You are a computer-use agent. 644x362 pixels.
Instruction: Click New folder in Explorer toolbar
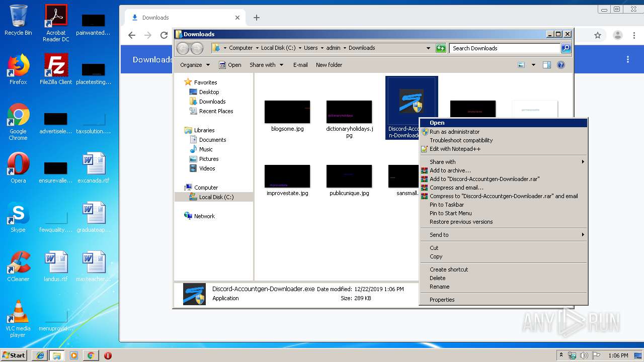(x=329, y=65)
